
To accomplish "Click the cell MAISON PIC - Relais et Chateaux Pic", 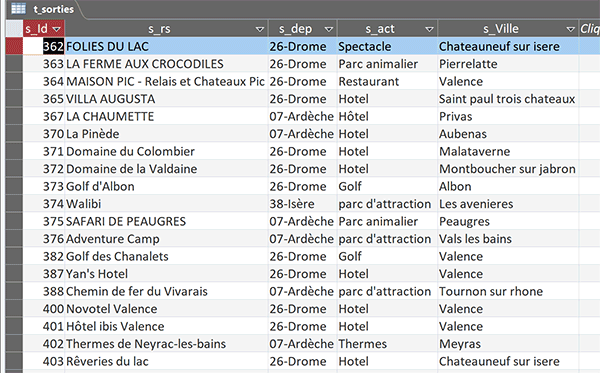I will click(x=166, y=81).
